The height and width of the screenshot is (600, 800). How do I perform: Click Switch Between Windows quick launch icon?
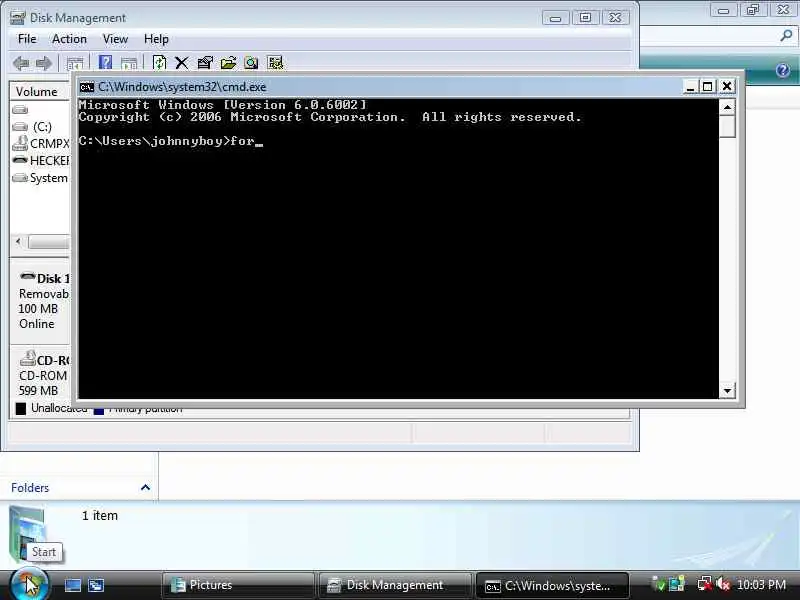96,585
